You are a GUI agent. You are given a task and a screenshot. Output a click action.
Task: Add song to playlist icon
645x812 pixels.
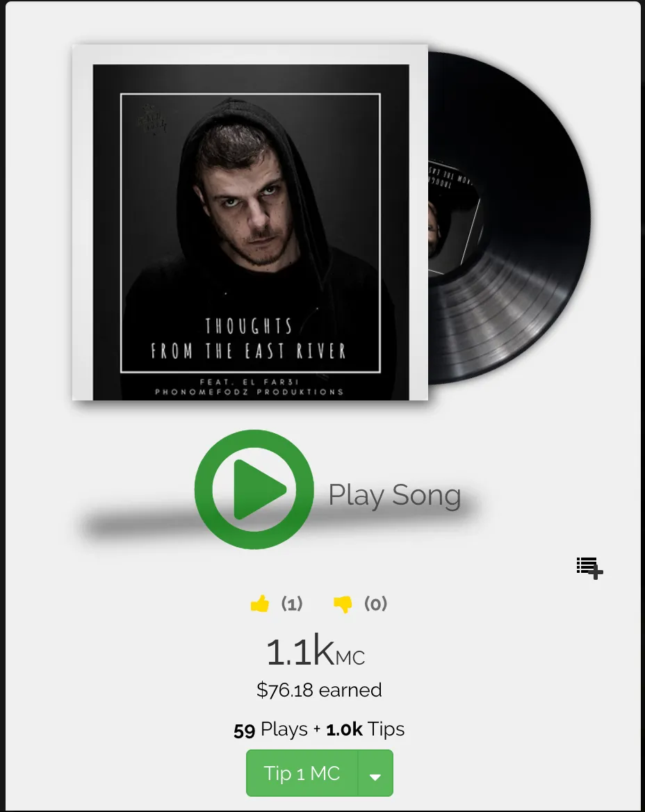click(x=589, y=568)
